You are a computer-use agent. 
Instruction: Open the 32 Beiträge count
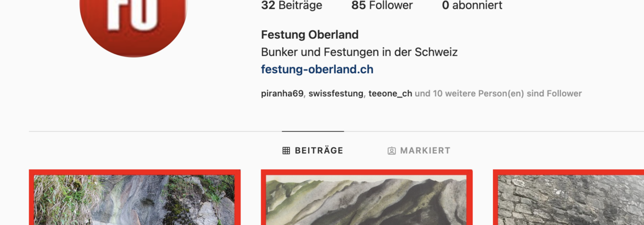[292, 6]
